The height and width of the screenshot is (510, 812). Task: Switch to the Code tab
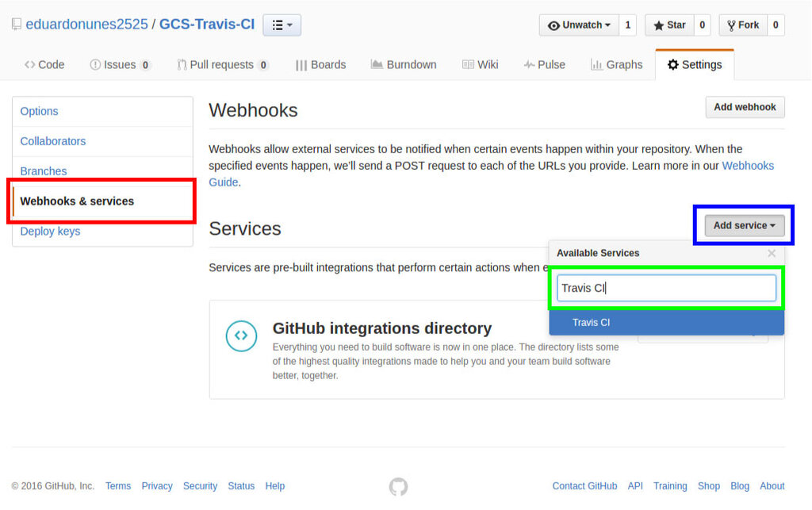[44, 65]
